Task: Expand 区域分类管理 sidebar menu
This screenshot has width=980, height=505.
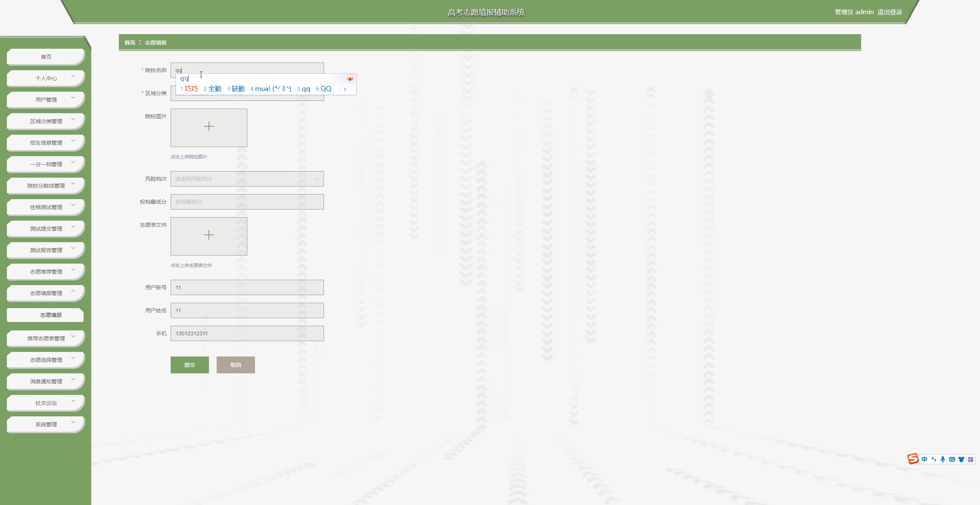Action: [46, 121]
